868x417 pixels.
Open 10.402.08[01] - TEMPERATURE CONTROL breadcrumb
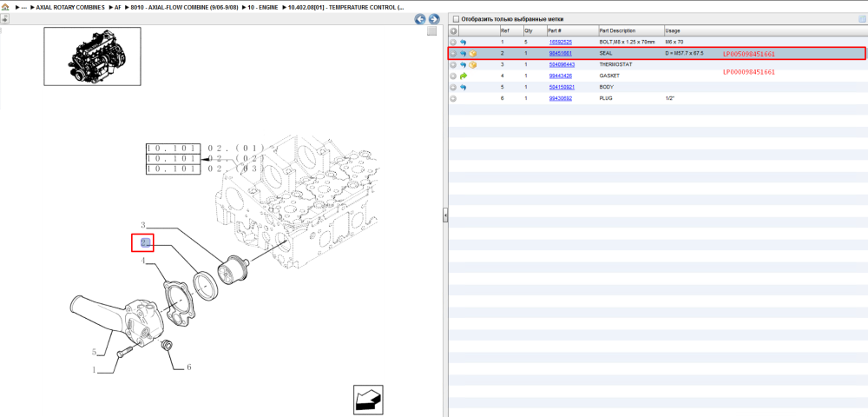pos(346,8)
